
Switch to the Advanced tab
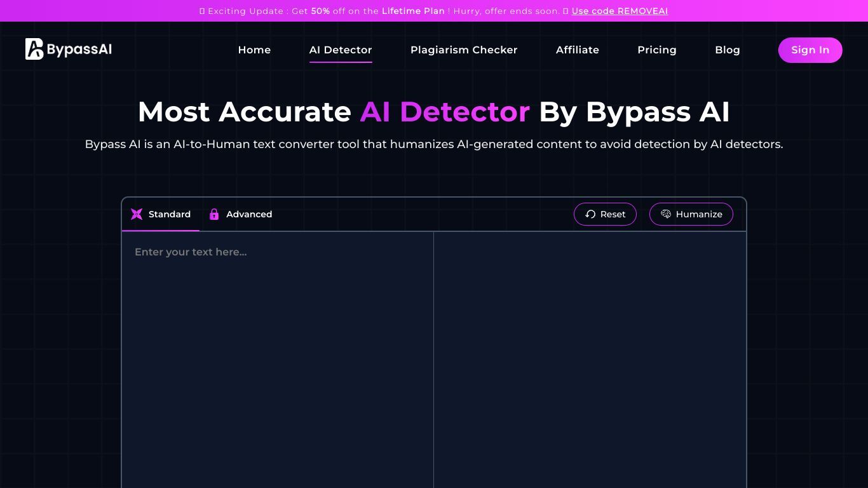point(241,214)
